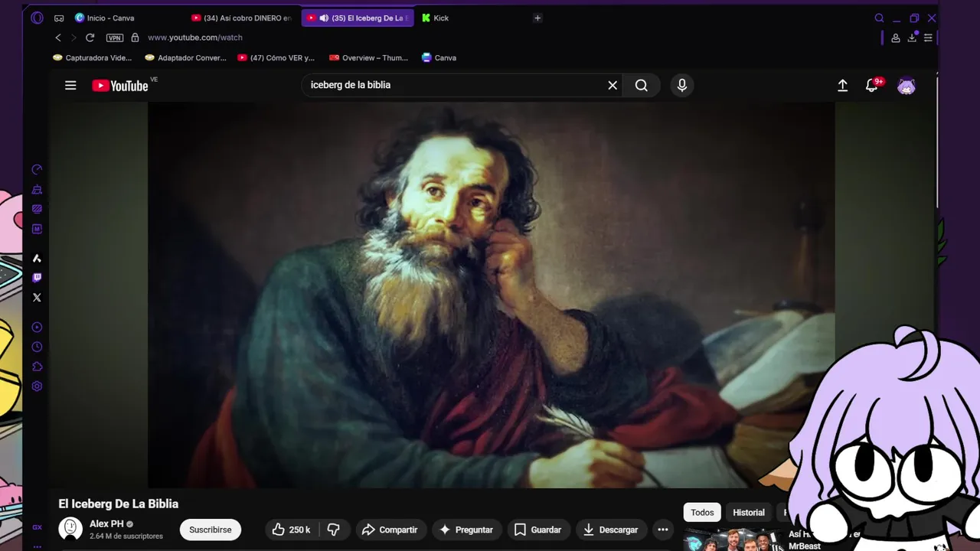Toggle the VPN badge in address bar
The height and width of the screenshot is (551, 980).
(115, 37)
